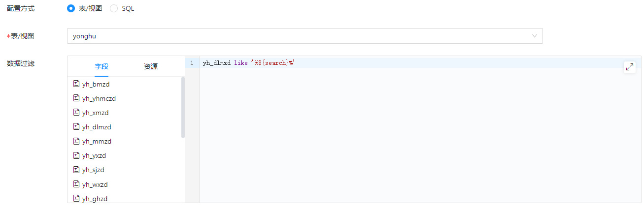Click line number 1 in editor gutter
Viewport: 644px width, 209px height.
[192, 63]
